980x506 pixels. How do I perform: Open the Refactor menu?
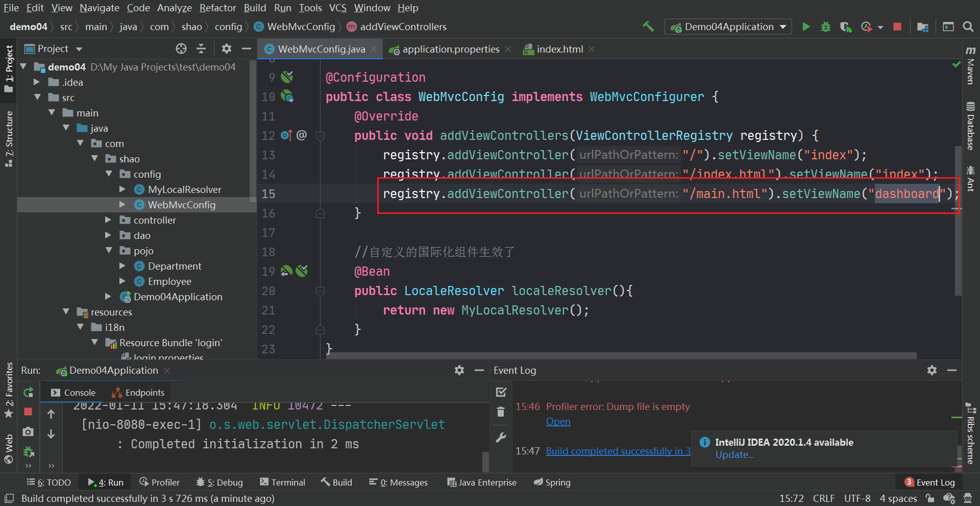(218, 8)
